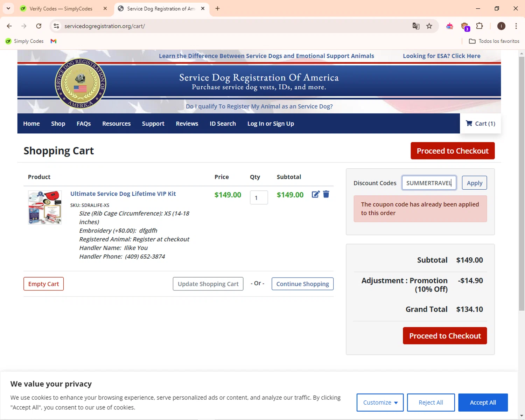Screen dimensions: 525x420
Task: Click the SKU: SDRALIFE-XS text
Action: 90,205
